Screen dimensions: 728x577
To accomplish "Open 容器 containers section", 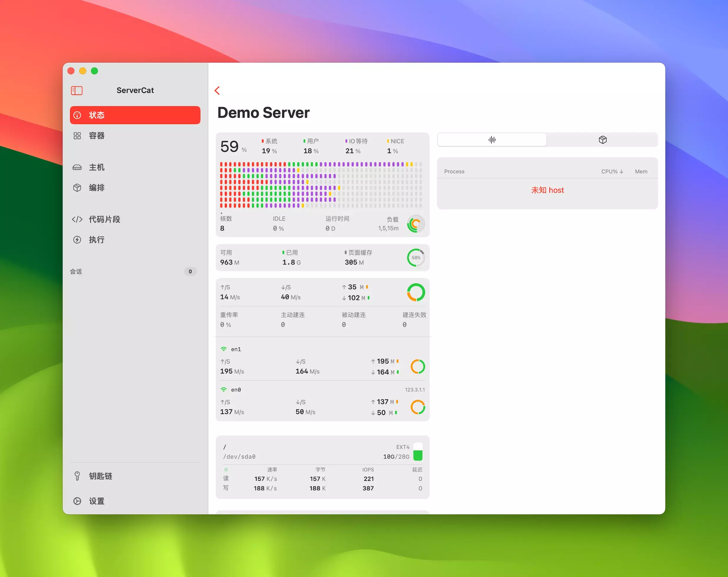I will click(97, 136).
